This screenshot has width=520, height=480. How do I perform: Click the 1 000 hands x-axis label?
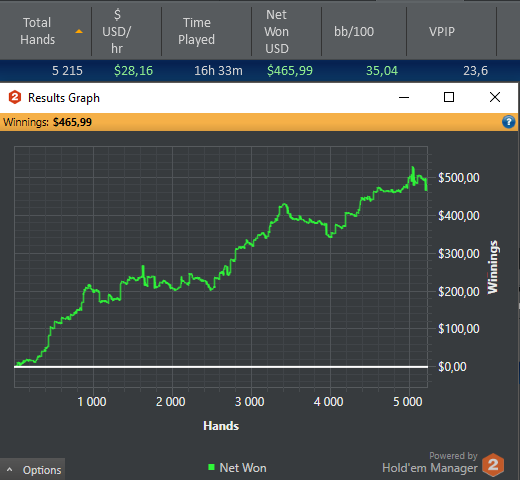pyautogui.click(x=92, y=402)
